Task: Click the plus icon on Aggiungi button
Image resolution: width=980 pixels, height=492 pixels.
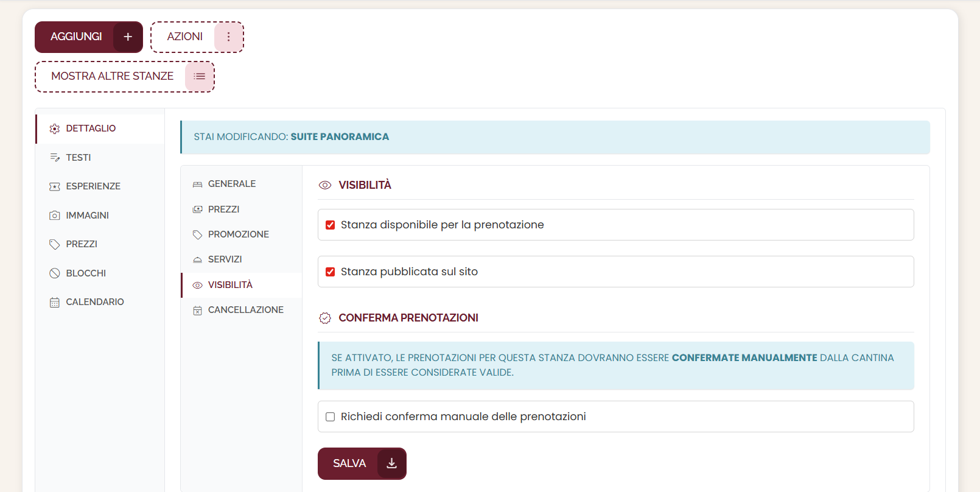Action: (x=128, y=37)
